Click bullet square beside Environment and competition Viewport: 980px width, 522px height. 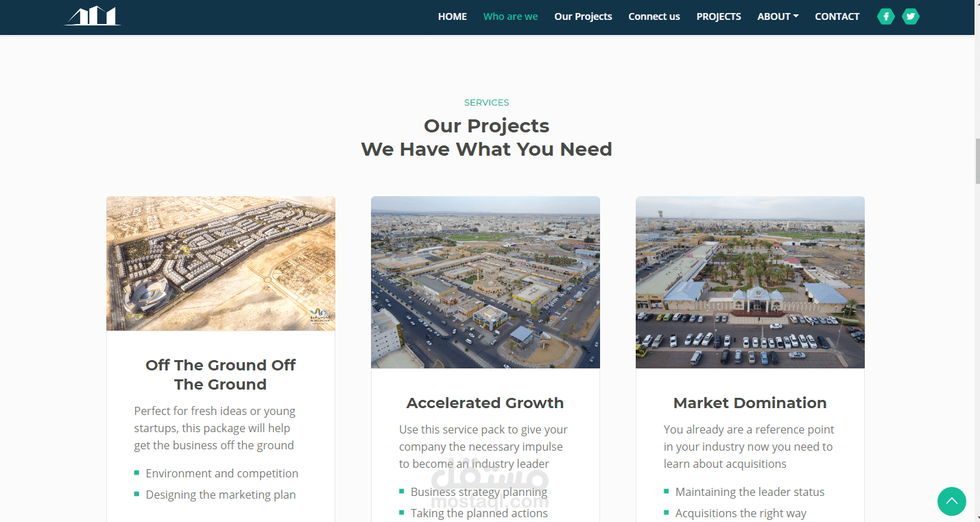[x=137, y=473]
